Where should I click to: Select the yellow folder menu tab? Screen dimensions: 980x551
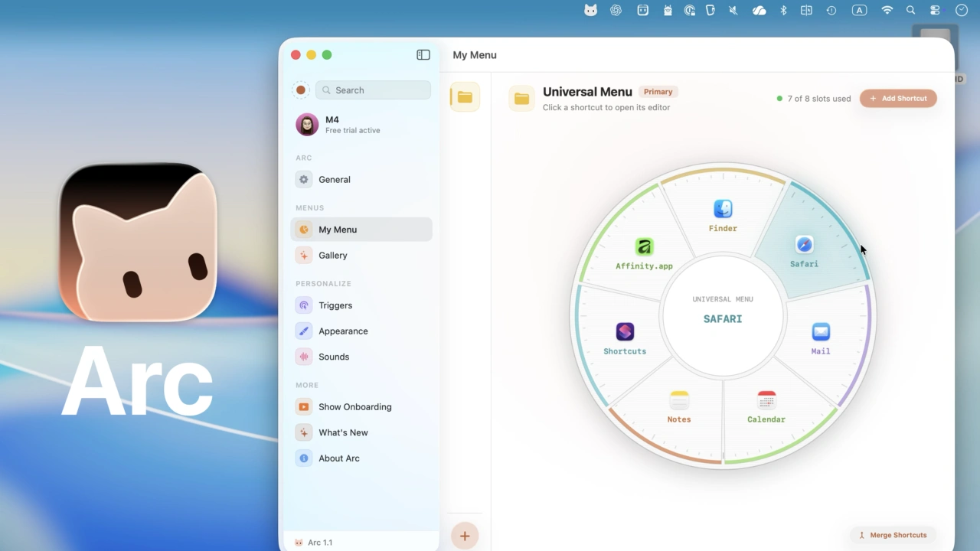pyautogui.click(x=465, y=97)
